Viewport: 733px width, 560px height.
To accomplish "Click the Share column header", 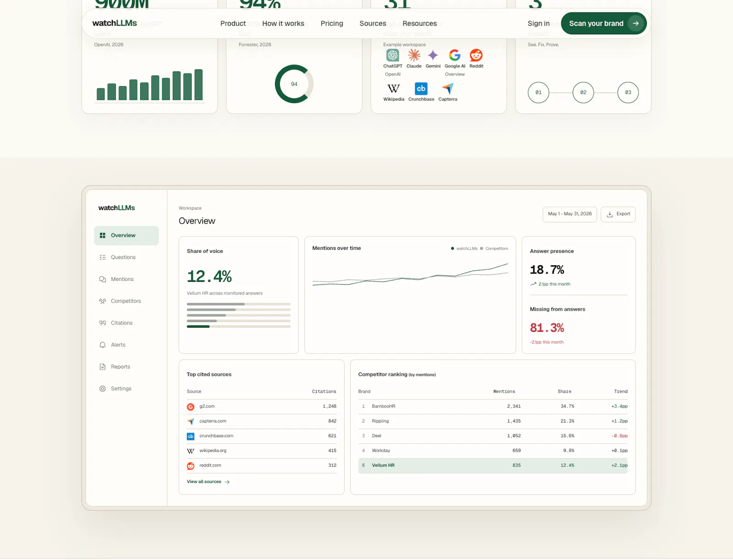I will pos(564,392).
